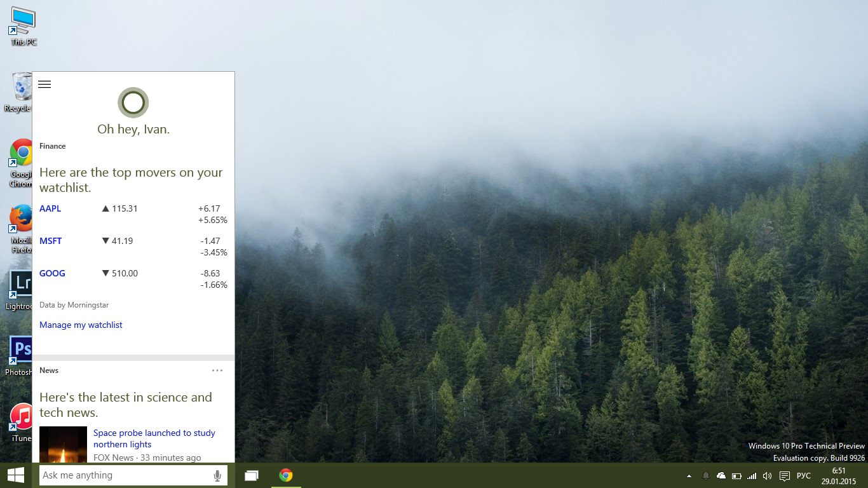Screen dimensions: 868x488
Task: Check the battery status tray icon
Action: (x=736, y=476)
